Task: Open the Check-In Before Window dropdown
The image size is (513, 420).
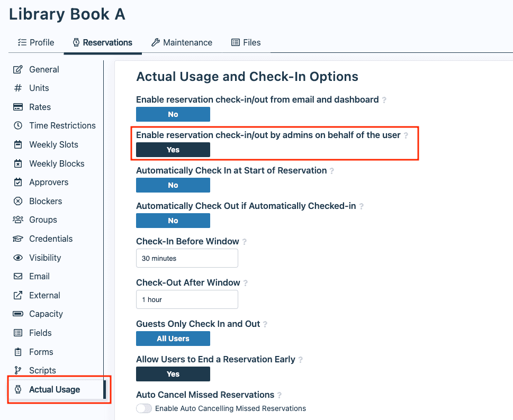Action: pos(187,258)
